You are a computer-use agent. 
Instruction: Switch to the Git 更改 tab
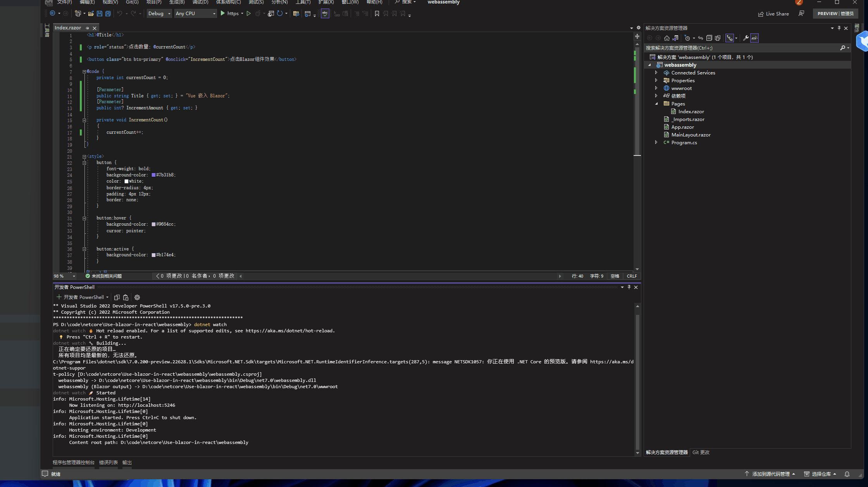(x=701, y=452)
